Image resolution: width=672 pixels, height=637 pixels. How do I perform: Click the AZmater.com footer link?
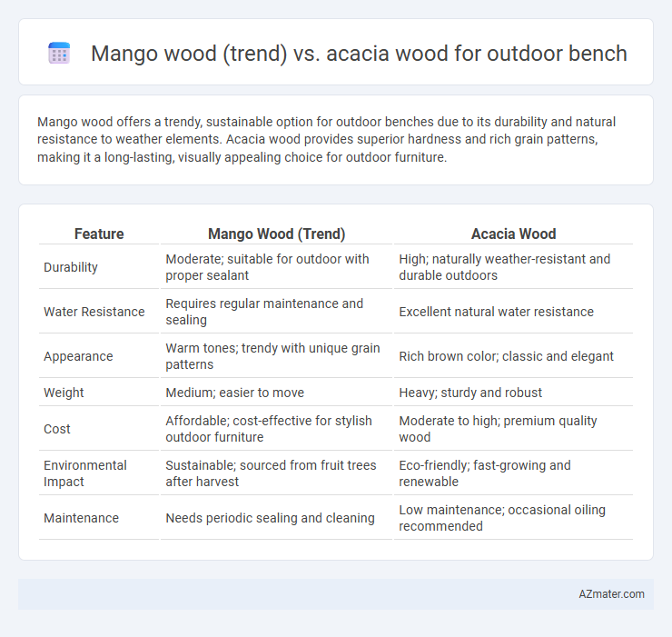[611, 593]
